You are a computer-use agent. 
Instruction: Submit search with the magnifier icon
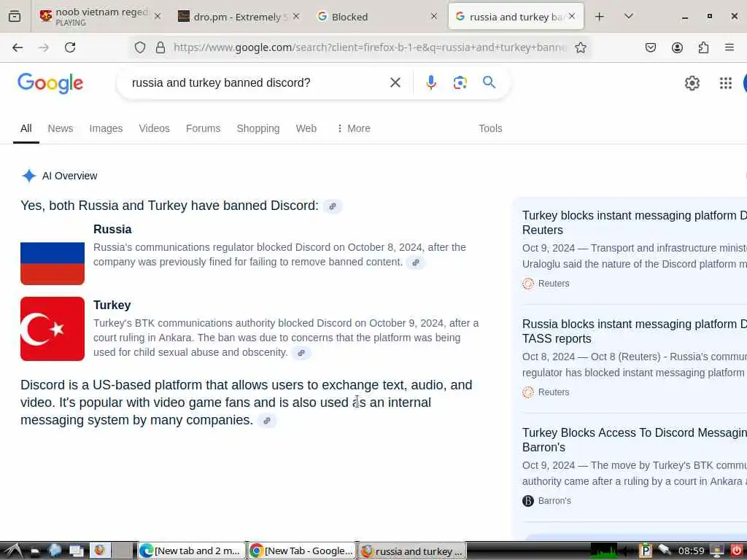pos(489,82)
